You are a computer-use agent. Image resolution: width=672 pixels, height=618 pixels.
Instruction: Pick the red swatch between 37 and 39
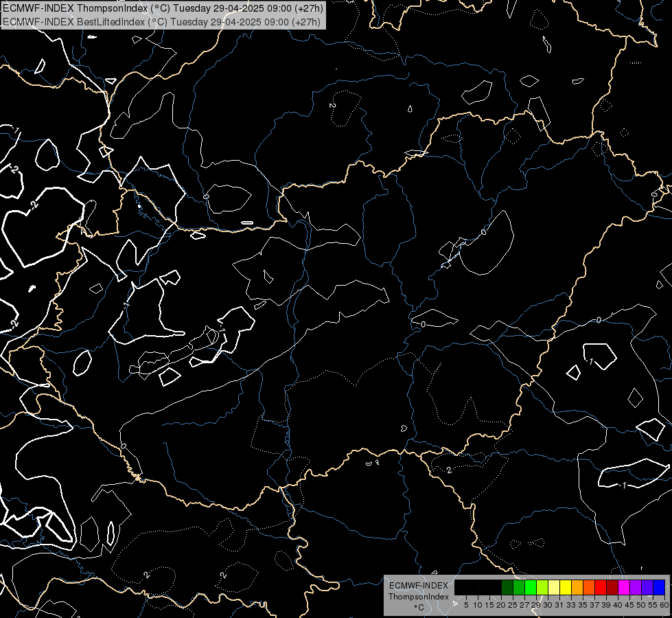click(601, 587)
